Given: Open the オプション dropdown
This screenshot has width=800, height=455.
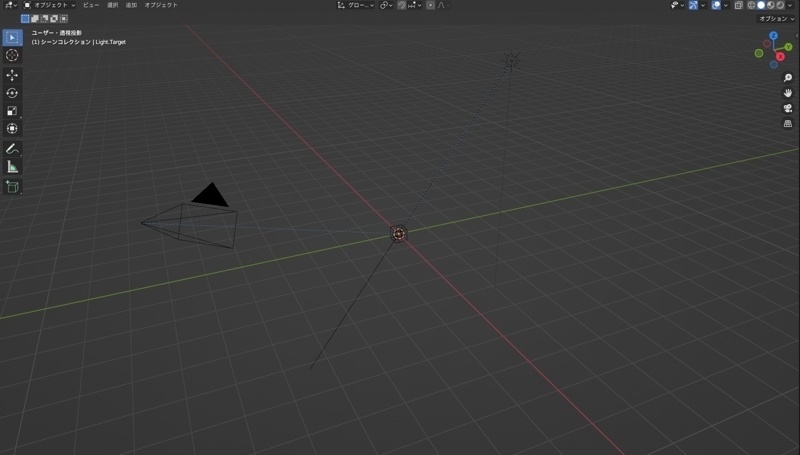Looking at the screenshot, I should (x=776, y=19).
